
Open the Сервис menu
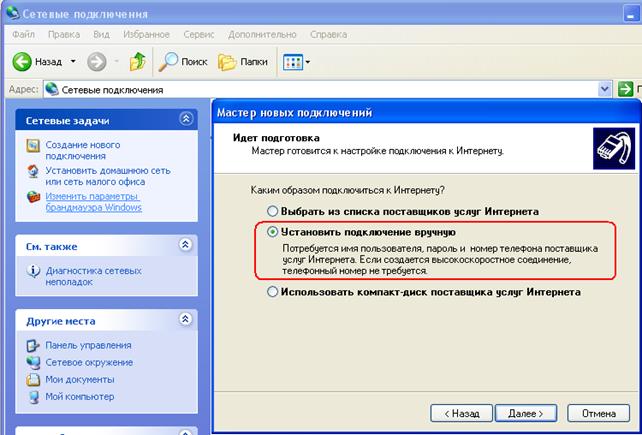click(199, 34)
